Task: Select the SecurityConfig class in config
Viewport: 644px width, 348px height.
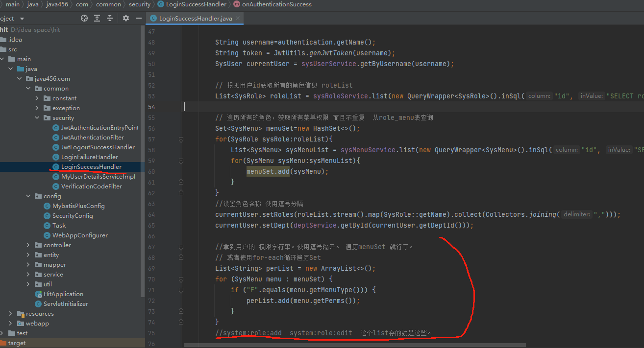Action: pyautogui.click(x=73, y=216)
